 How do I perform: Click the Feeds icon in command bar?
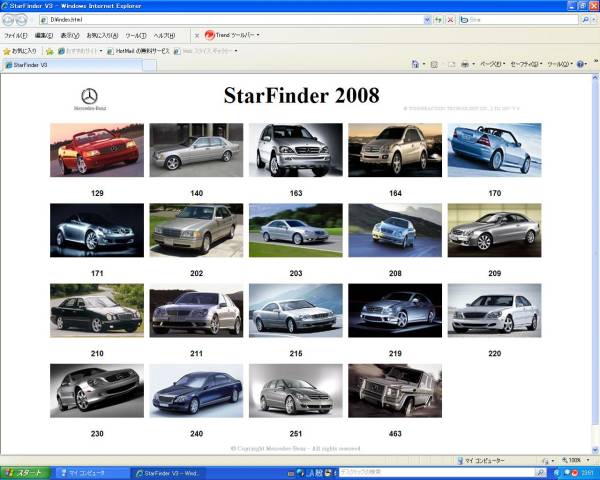click(x=434, y=64)
